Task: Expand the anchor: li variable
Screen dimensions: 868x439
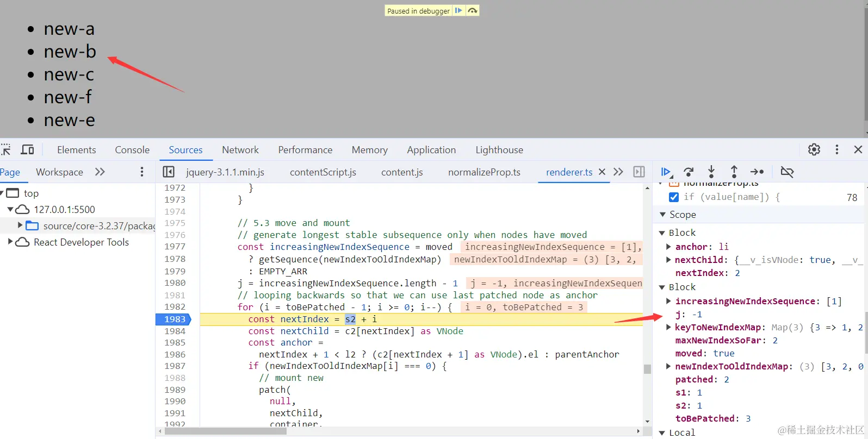Action: [668, 247]
